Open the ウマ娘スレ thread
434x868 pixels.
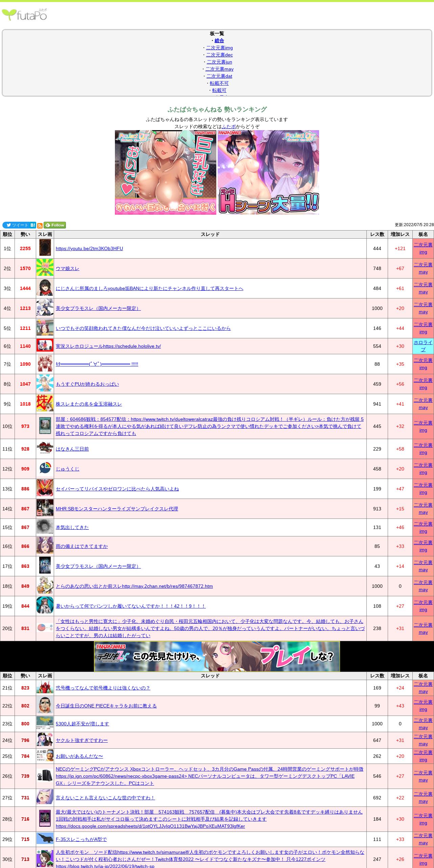(68, 268)
